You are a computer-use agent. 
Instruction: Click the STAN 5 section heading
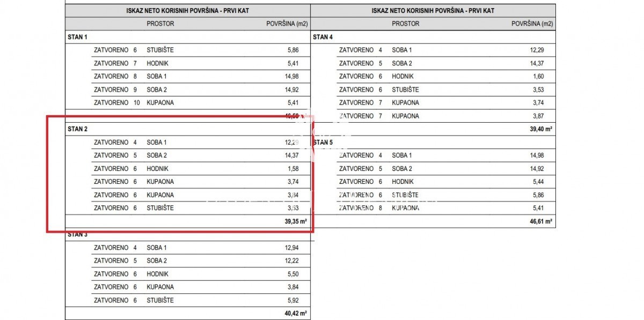tap(323, 142)
